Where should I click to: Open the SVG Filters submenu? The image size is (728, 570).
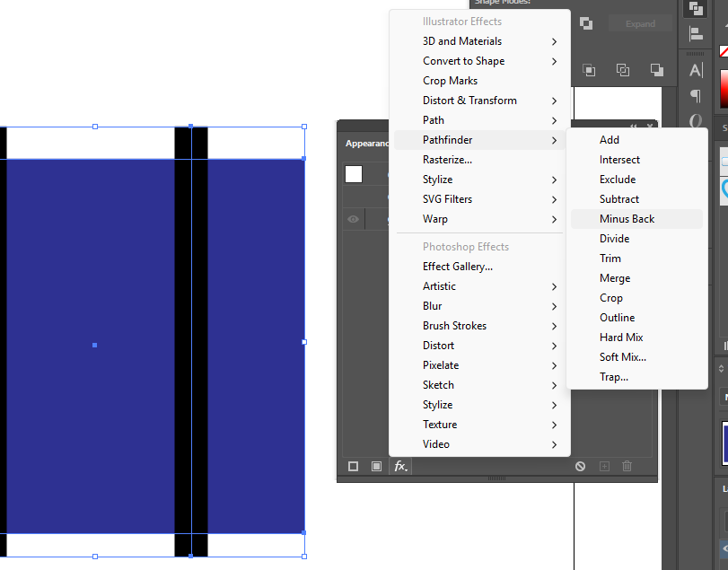pyautogui.click(x=479, y=199)
